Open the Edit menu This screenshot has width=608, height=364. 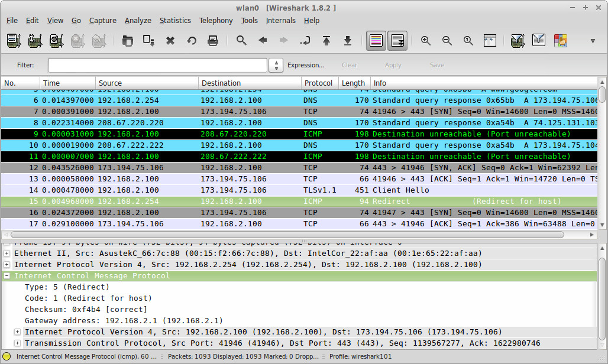[32, 21]
